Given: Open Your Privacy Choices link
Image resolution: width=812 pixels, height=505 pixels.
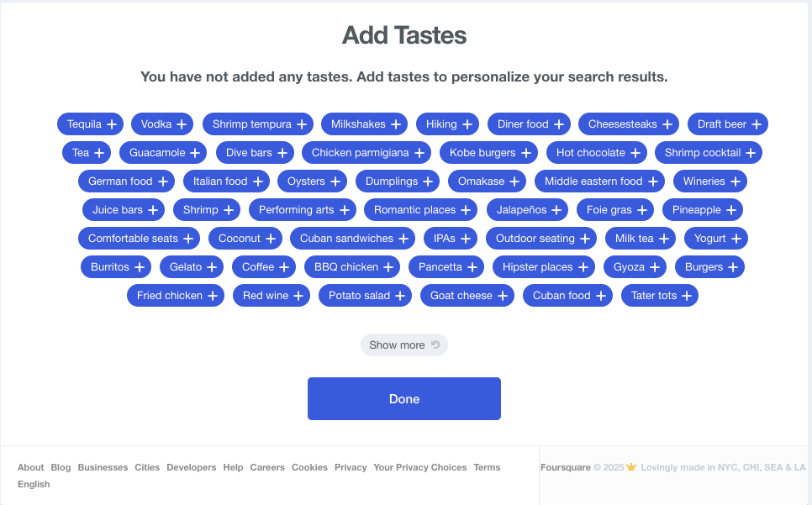Looking at the screenshot, I should coord(420,467).
